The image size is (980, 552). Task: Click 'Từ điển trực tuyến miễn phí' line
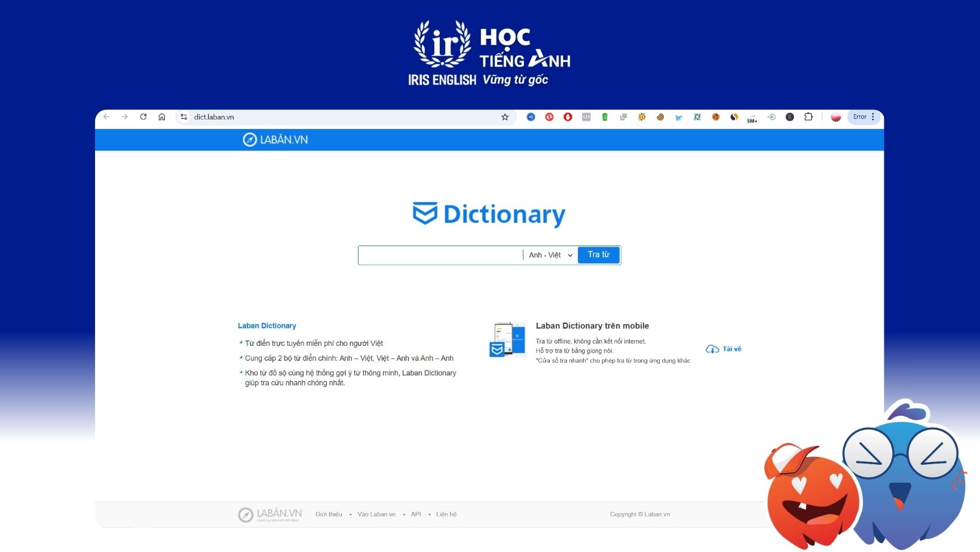click(x=314, y=344)
